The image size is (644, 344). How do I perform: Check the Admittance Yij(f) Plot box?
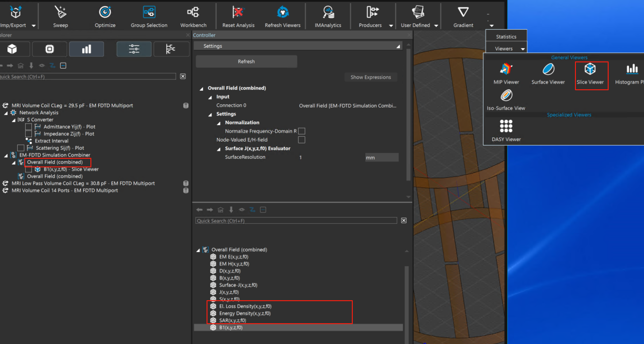click(29, 127)
